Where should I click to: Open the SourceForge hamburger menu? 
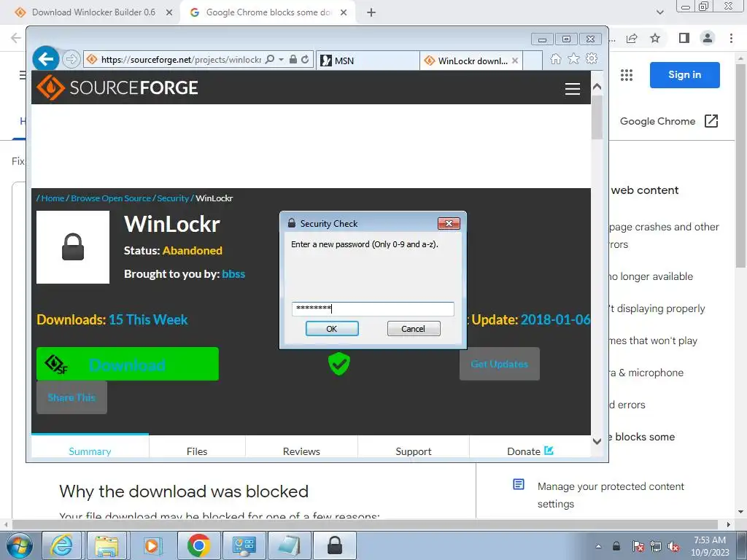(572, 88)
